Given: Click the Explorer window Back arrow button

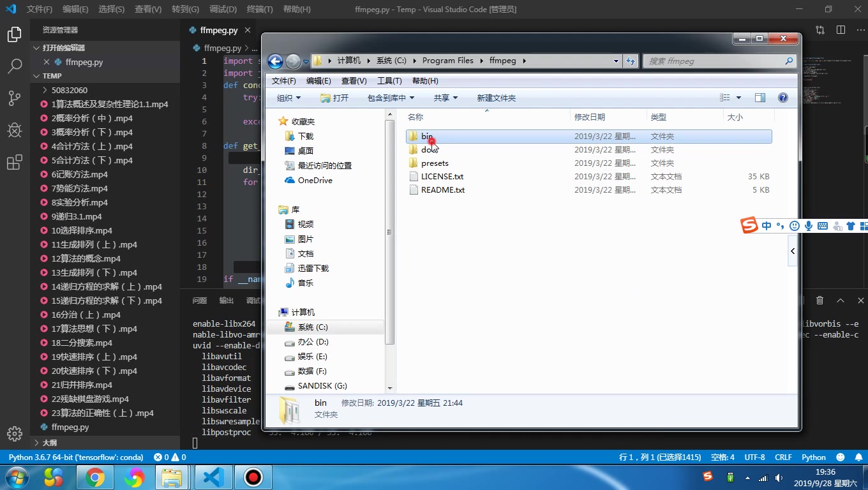Looking at the screenshot, I should [x=275, y=61].
